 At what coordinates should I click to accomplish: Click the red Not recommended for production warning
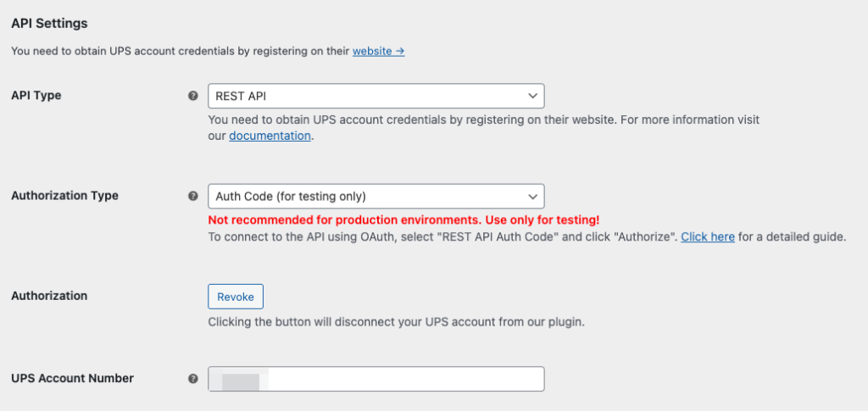click(403, 220)
